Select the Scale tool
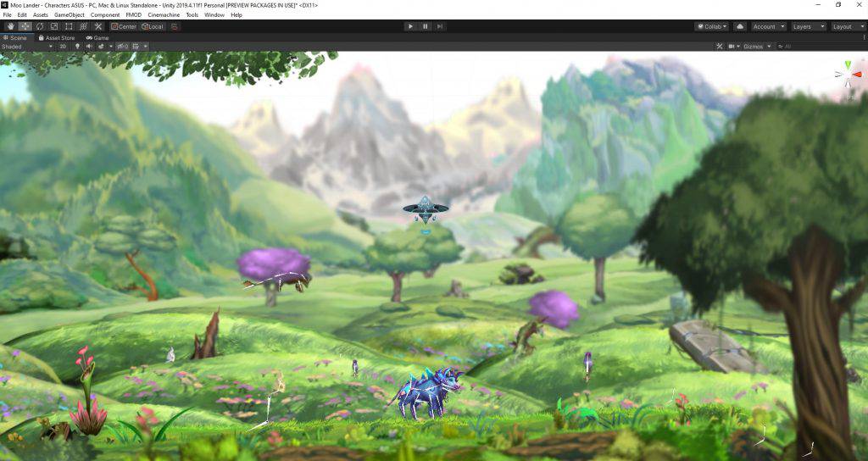 coord(54,26)
